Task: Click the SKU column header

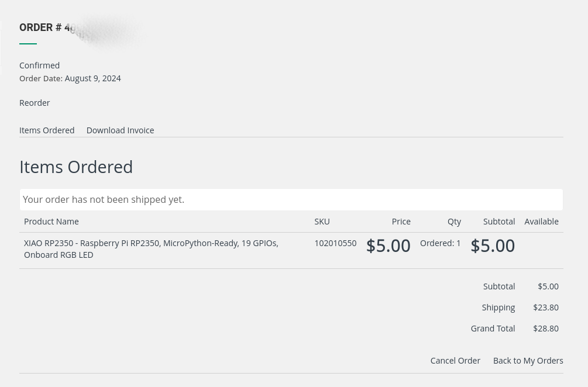Action: (x=322, y=222)
